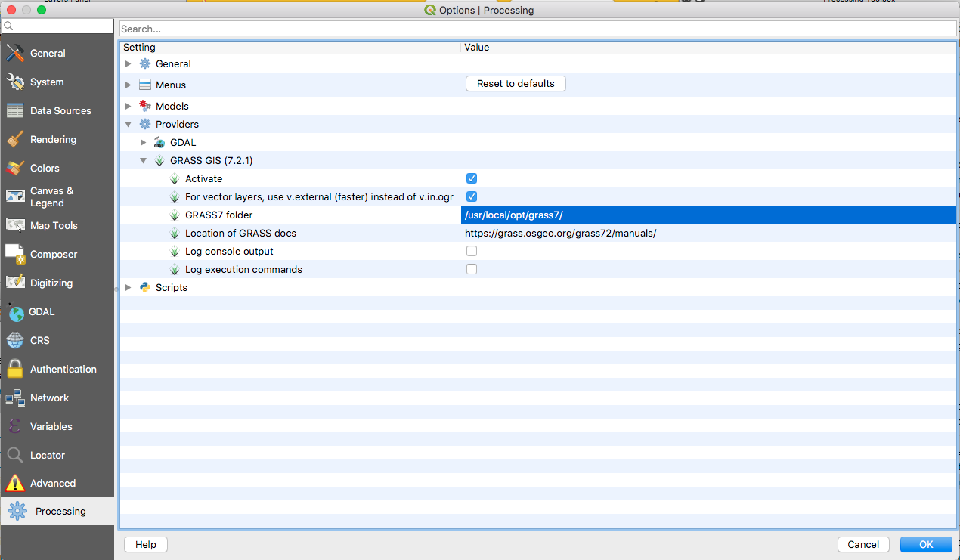
Task: Open the Map Tools icon
Action: pos(15,226)
